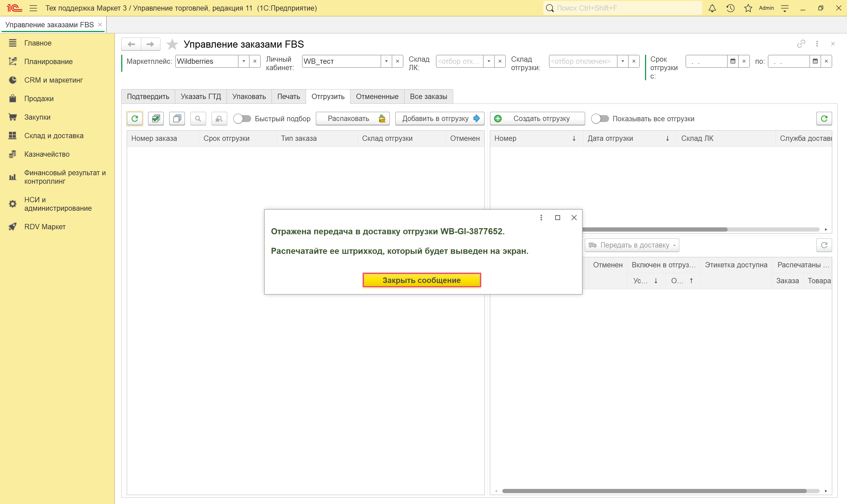Viewport: 847px width, 504px height.
Task: Click the get link chain icon
Action: [801, 44]
